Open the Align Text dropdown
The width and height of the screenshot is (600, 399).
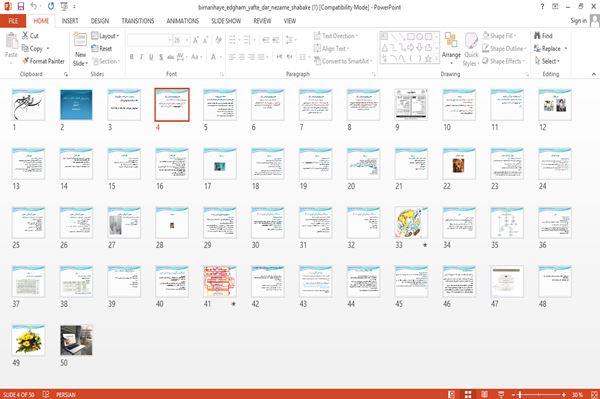coord(331,49)
